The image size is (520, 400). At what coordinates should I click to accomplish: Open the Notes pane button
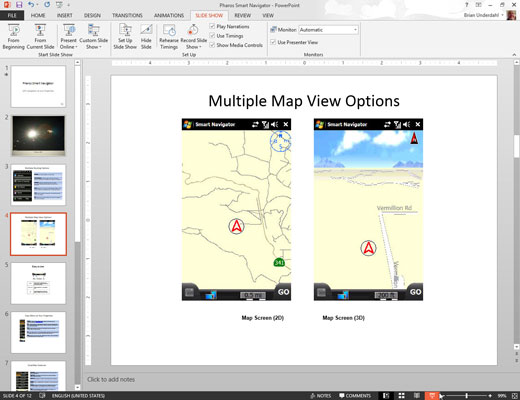click(321, 396)
